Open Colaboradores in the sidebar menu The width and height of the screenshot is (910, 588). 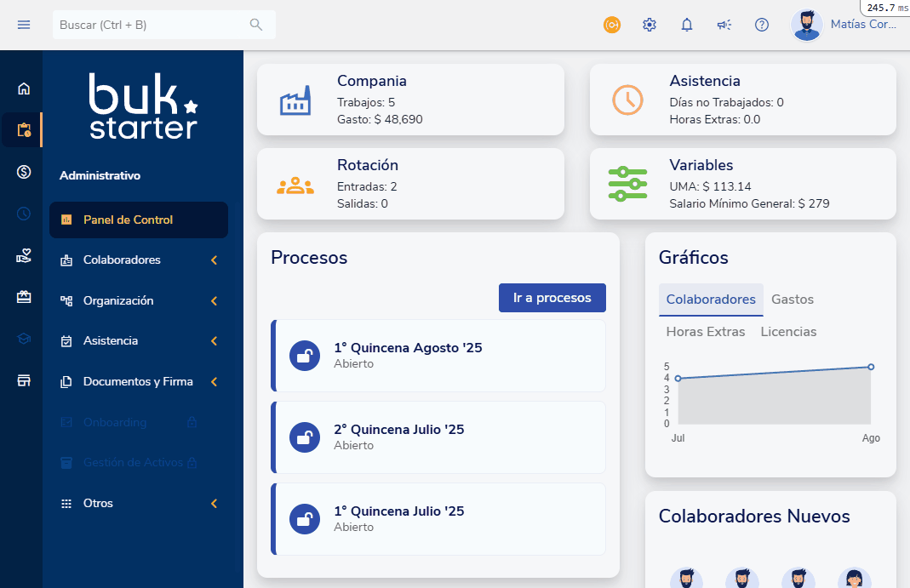(139, 260)
